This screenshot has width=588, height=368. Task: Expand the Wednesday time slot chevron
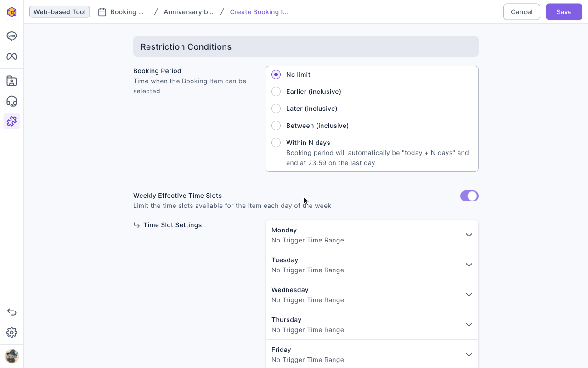tap(469, 295)
